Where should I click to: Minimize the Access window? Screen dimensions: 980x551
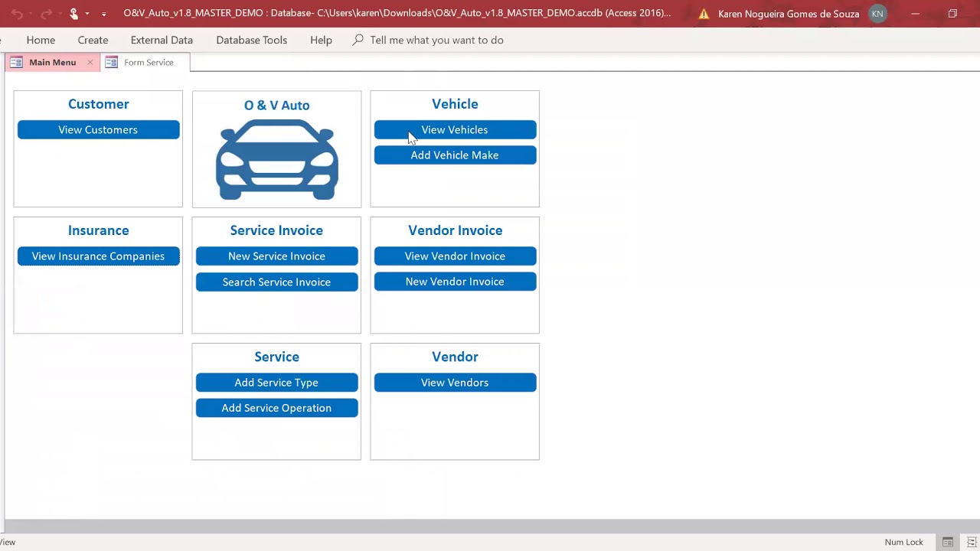[x=915, y=14]
